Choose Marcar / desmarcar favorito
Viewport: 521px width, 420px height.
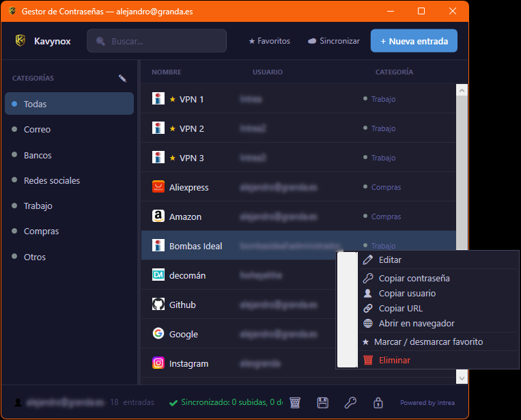[x=438, y=342]
